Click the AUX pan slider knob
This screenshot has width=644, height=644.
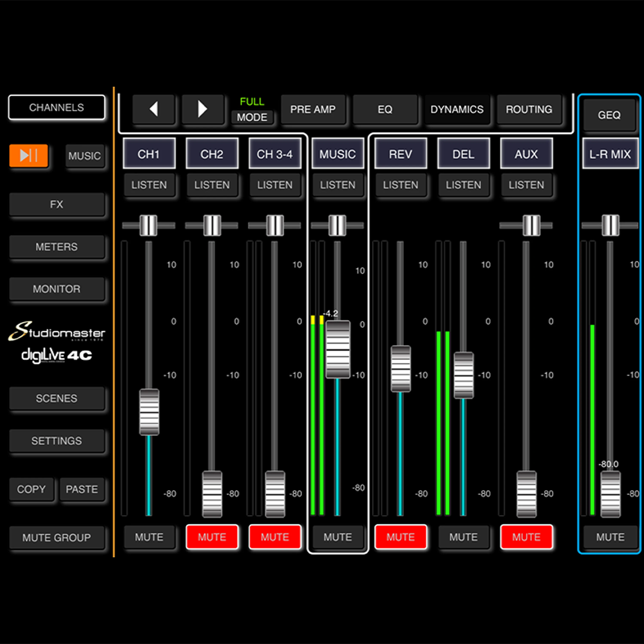(531, 225)
